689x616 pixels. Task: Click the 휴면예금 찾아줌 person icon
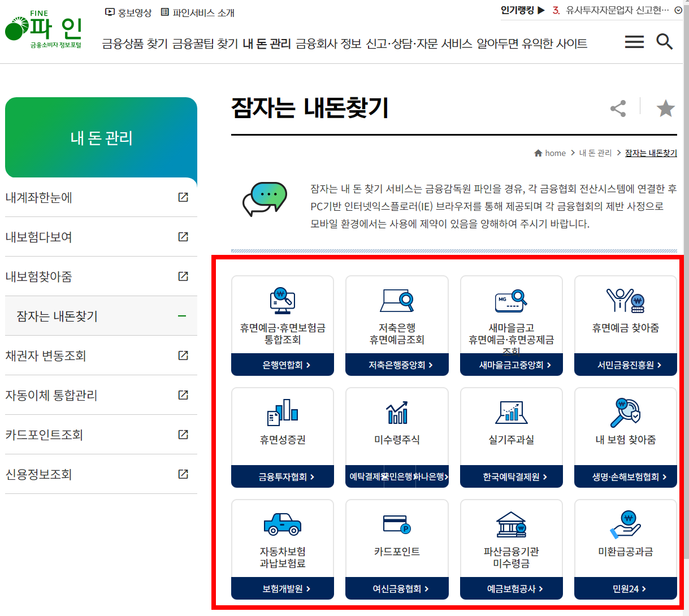[625, 301]
